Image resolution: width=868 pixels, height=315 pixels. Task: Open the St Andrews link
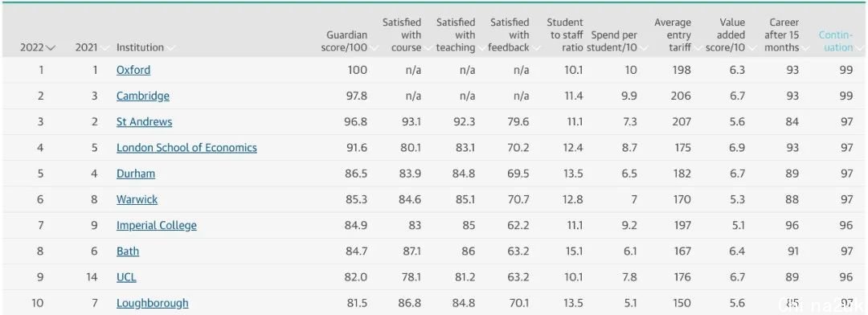tap(144, 122)
